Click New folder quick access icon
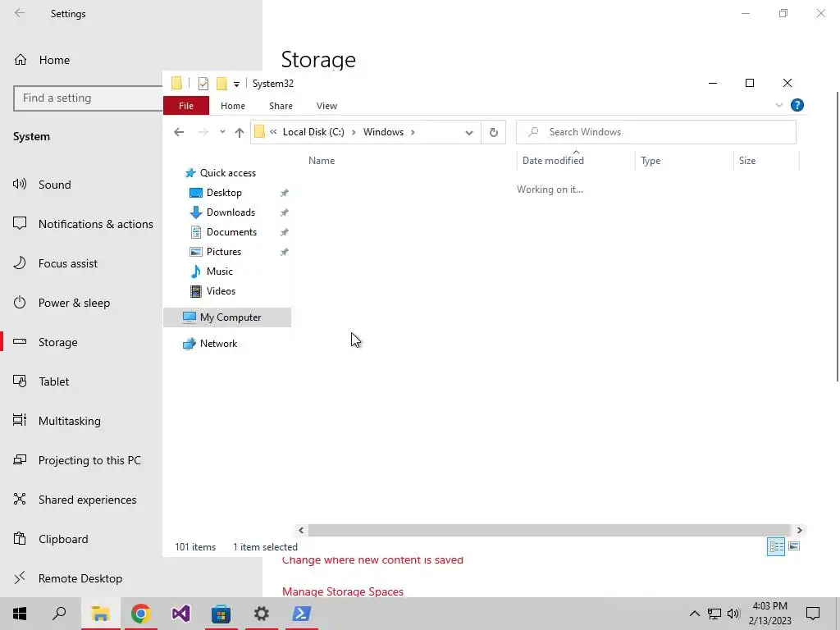The height and width of the screenshot is (630, 840). tap(221, 83)
